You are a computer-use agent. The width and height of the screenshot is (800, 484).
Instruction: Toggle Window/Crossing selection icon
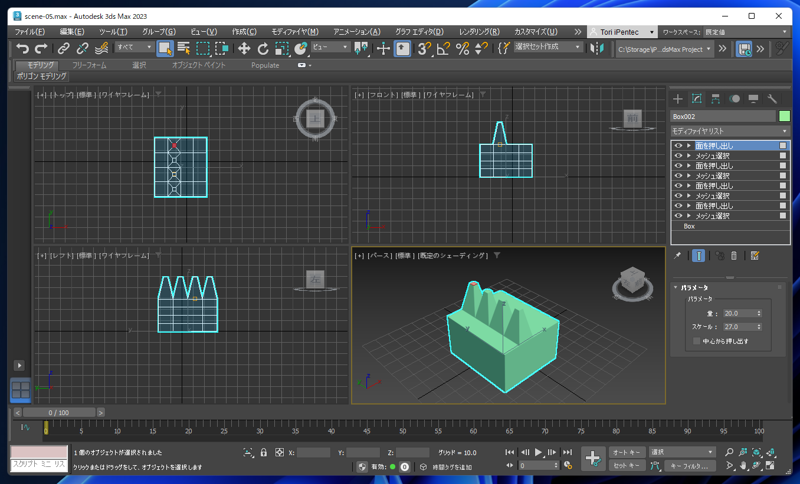coord(221,48)
